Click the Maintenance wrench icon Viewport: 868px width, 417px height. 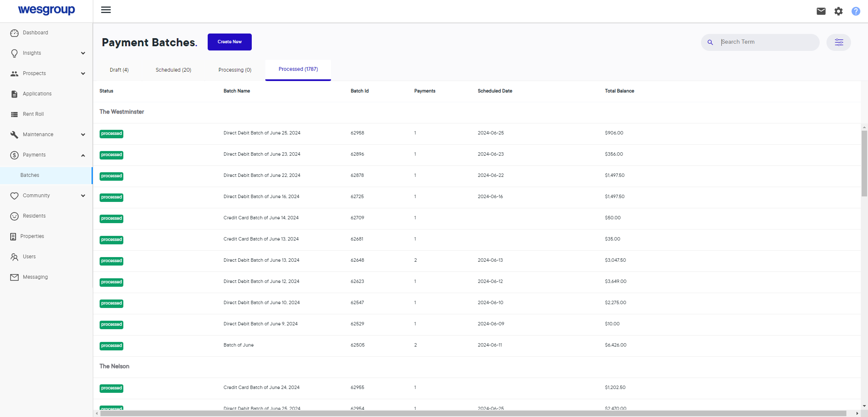14,135
